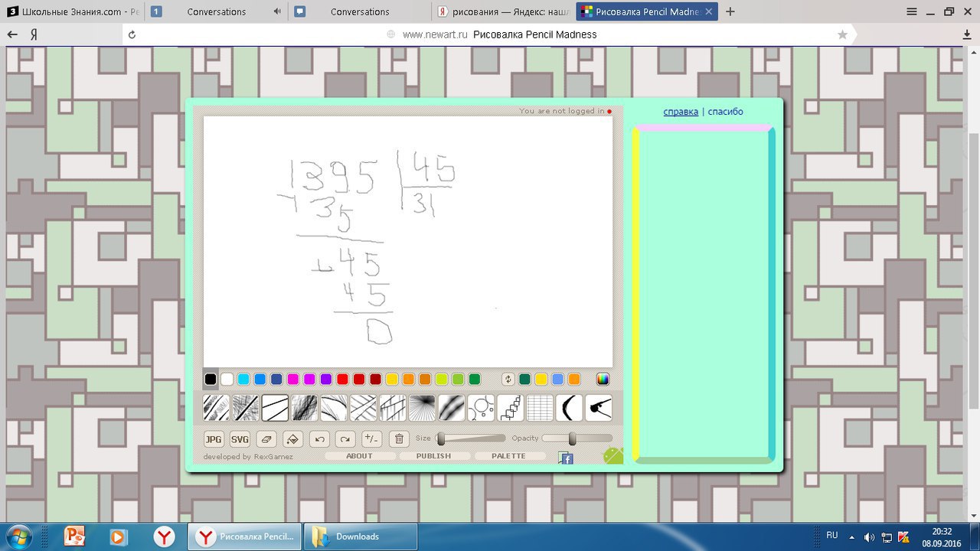This screenshot has height=551, width=980.
Task: Switch the RU input language indicator
Action: (x=832, y=536)
